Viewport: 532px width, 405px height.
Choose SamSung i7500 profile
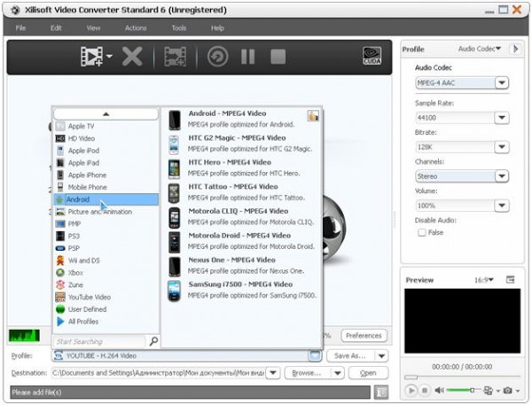243,290
